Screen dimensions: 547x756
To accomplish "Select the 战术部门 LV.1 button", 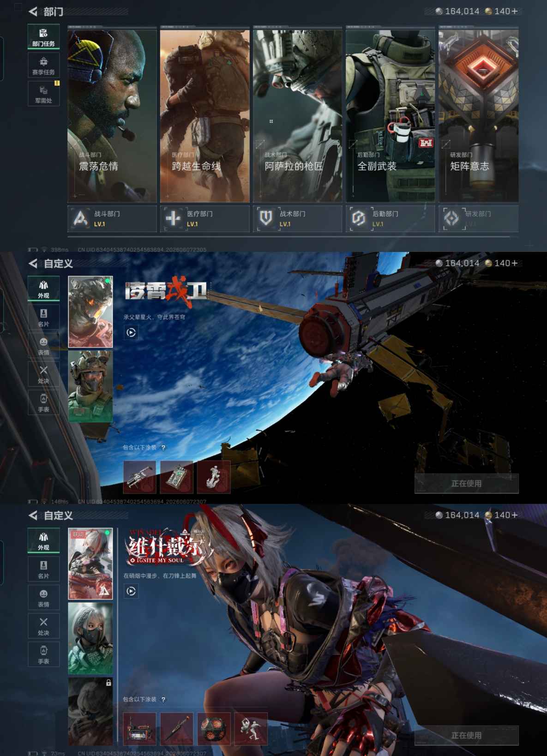I will [298, 218].
